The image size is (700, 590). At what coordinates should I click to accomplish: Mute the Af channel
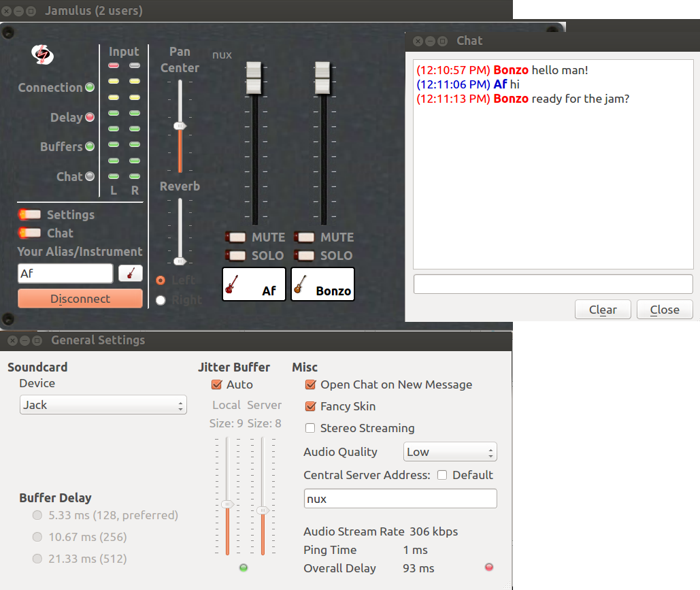tap(235, 237)
